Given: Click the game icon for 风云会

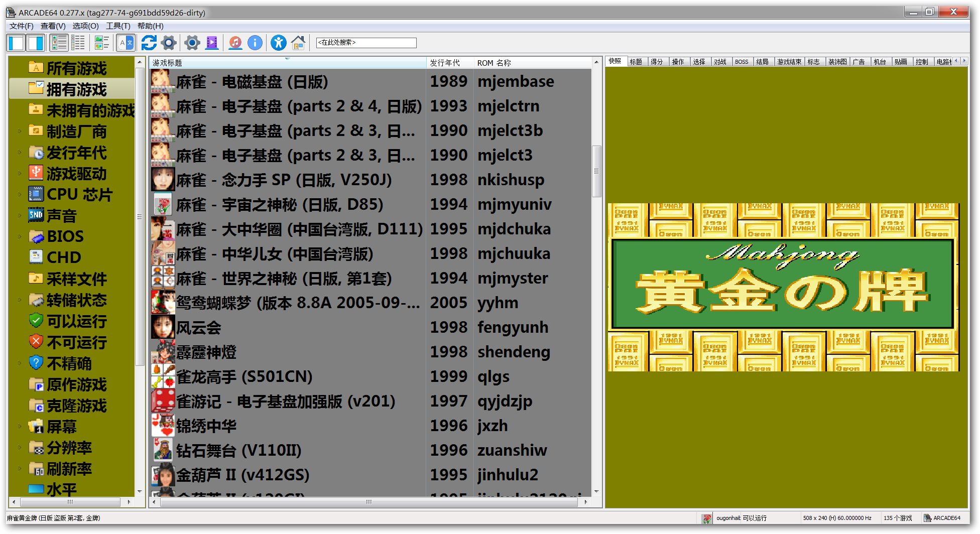Looking at the screenshot, I should click(x=163, y=327).
